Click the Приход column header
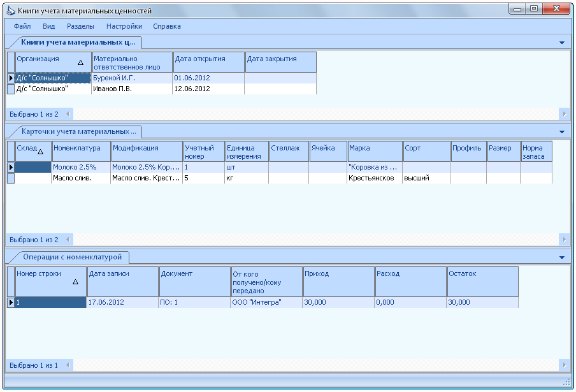Screen dimensions: 576x392 click(x=339, y=282)
